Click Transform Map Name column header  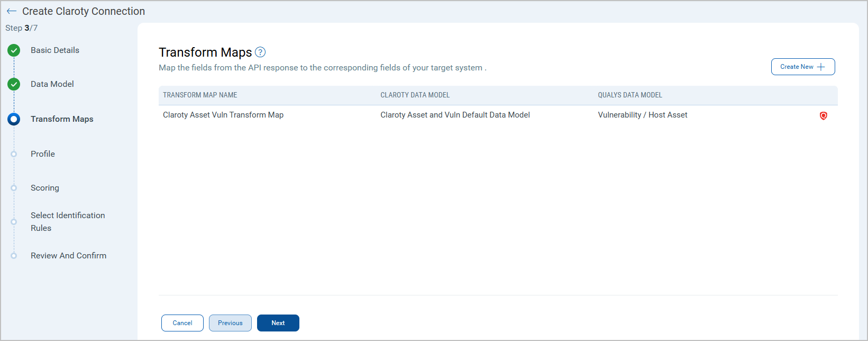[200, 95]
